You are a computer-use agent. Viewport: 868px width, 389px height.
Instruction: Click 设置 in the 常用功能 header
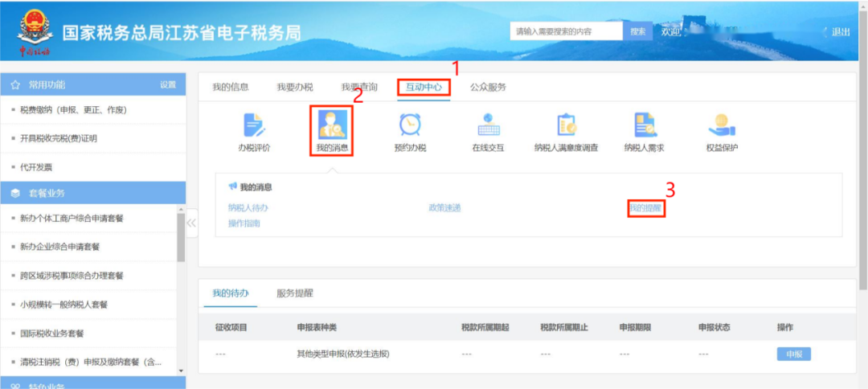pyautogui.click(x=168, y=84)
